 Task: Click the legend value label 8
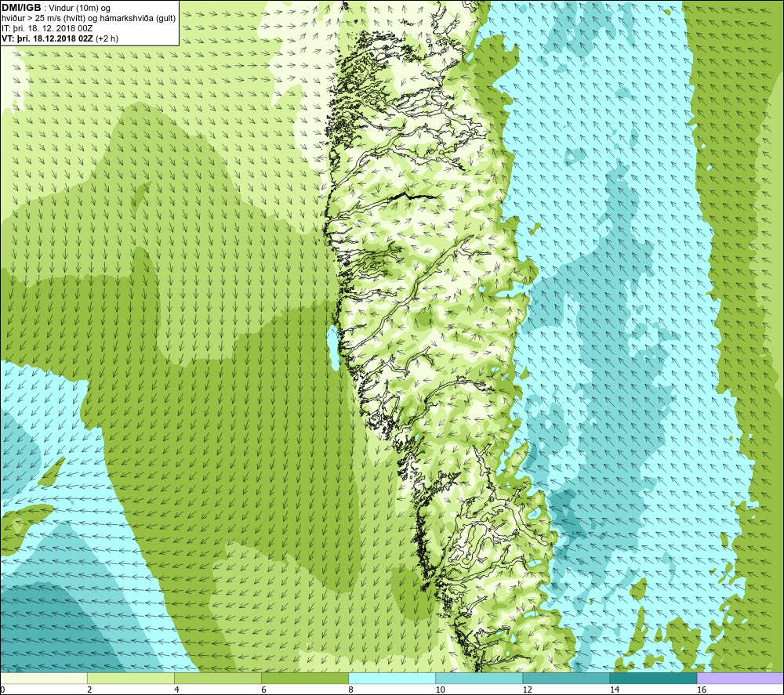click(x=350, y=690)
